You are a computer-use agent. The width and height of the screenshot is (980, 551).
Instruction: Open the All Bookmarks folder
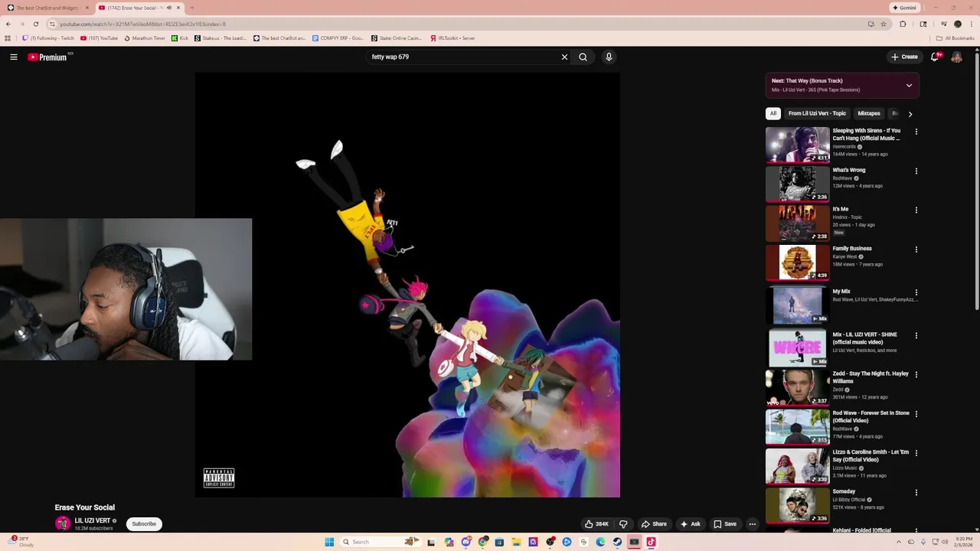955,37
